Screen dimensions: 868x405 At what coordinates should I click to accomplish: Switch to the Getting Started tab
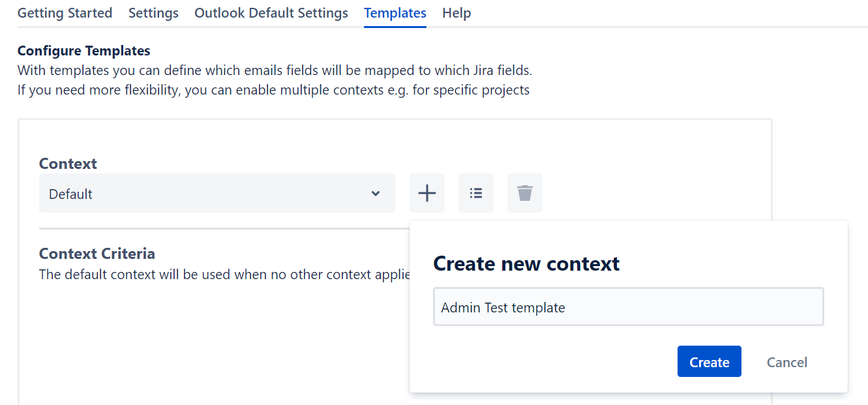pyautogui.click(x=65, y=13)
